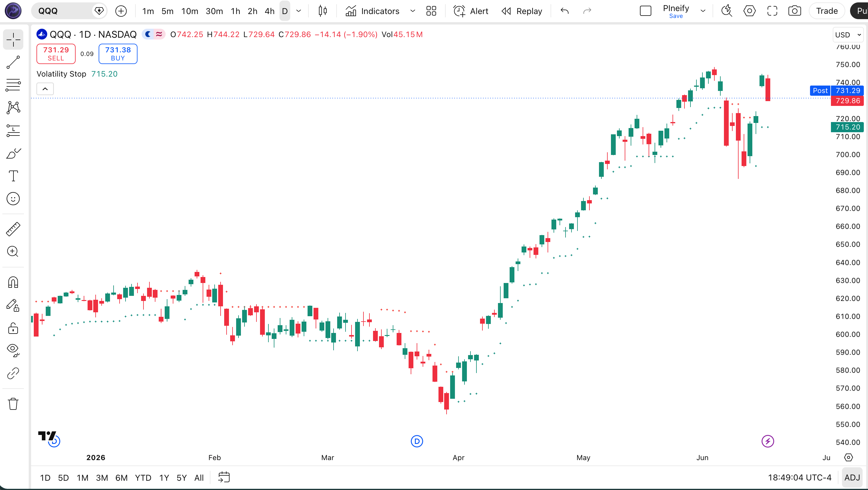Take a chart snapshot with camera icon
This screenshot has height=490, width=868.
795,11
